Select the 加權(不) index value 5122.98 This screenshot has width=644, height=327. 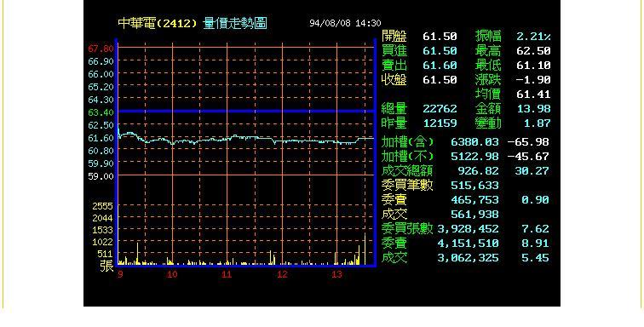click(x=474, y=157)
